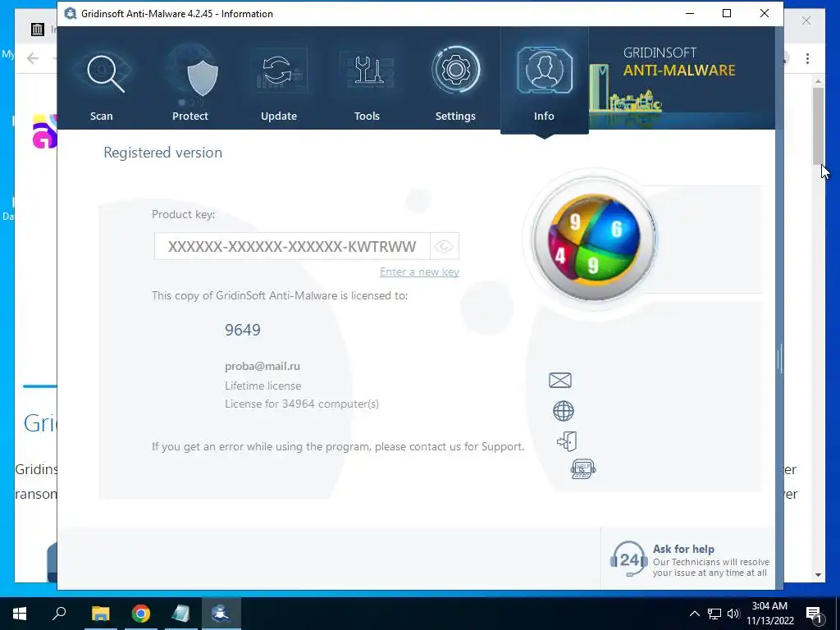This screenshot has height=630, width=840.
Task: Click the Gridinsoft taskbar icon
Action: 221,614
